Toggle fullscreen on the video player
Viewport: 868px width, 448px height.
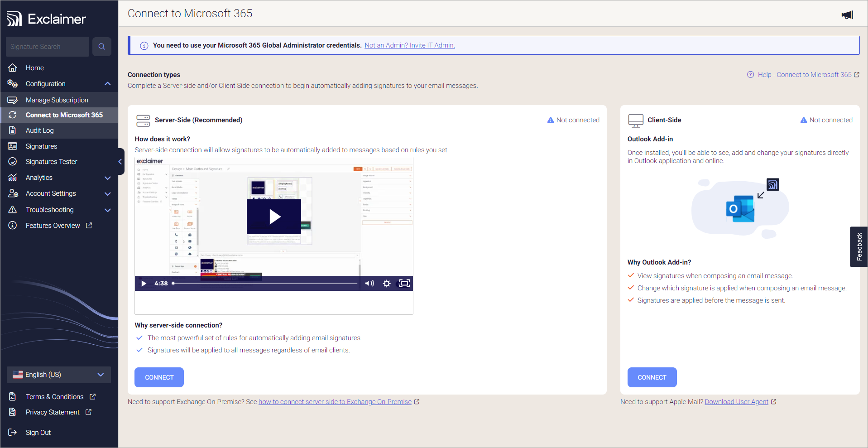(x=403, y=283)
